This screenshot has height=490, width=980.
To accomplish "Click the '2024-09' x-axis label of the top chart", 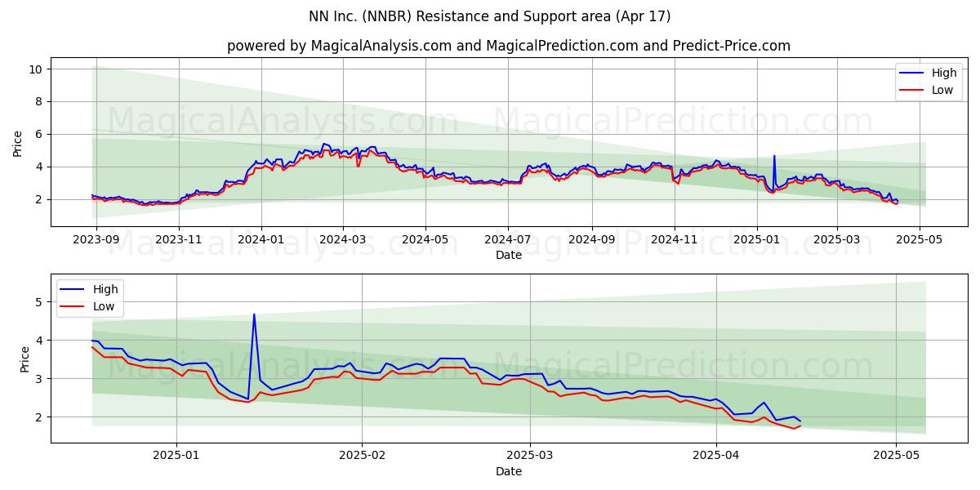I will tap(591, 241).
